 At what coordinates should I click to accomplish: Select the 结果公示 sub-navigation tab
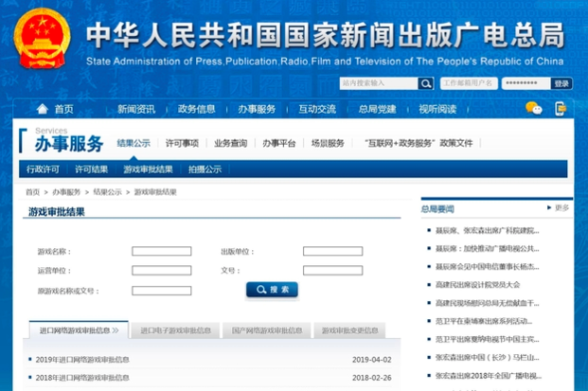click(134, 143)
